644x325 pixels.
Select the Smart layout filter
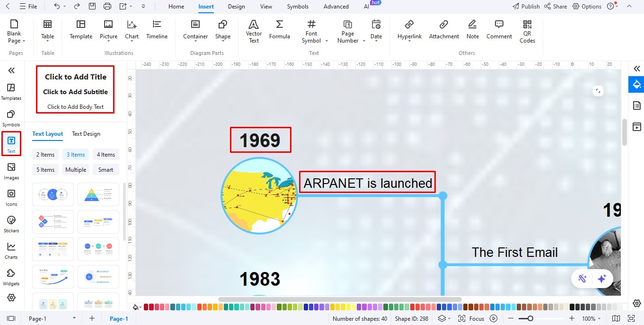(x=106, y=170)
